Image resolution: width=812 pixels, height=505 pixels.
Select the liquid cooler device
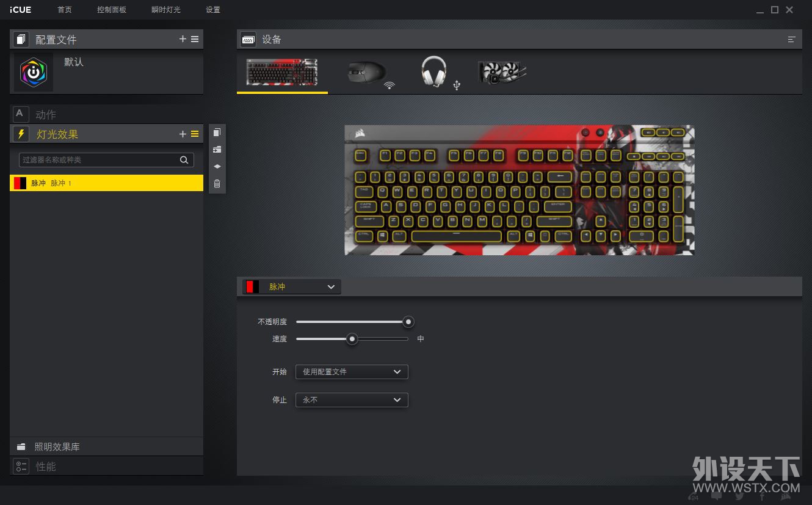click(x=502, y=73)
